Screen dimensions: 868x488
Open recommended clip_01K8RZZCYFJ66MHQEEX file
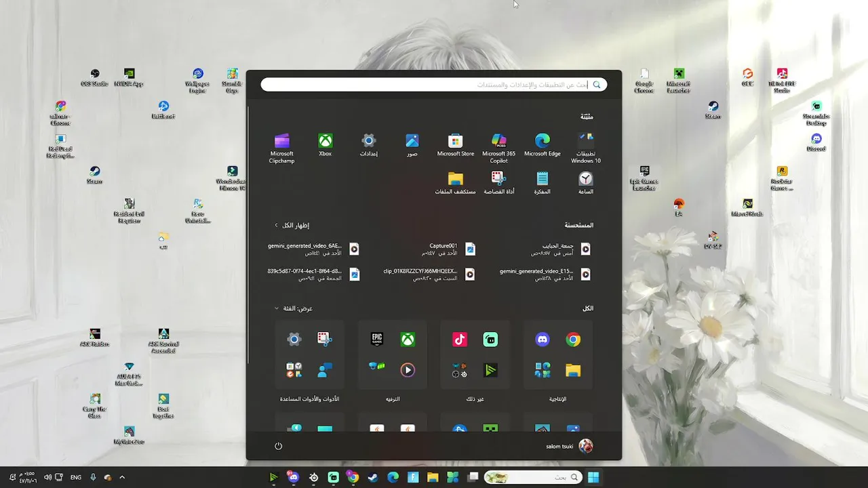(x=429, y=274)
